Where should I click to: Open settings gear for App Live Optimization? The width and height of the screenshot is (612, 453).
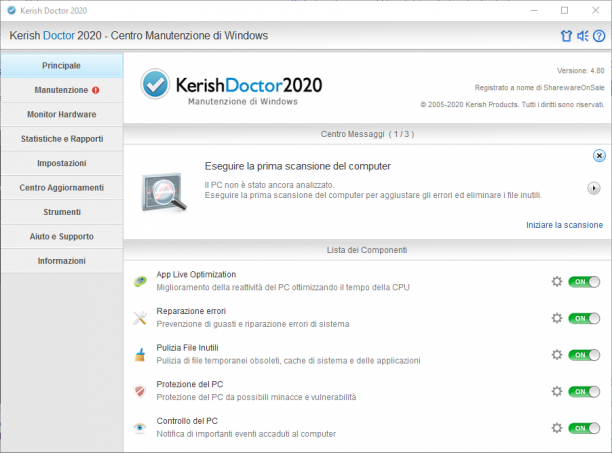click(x=557, y=281)
